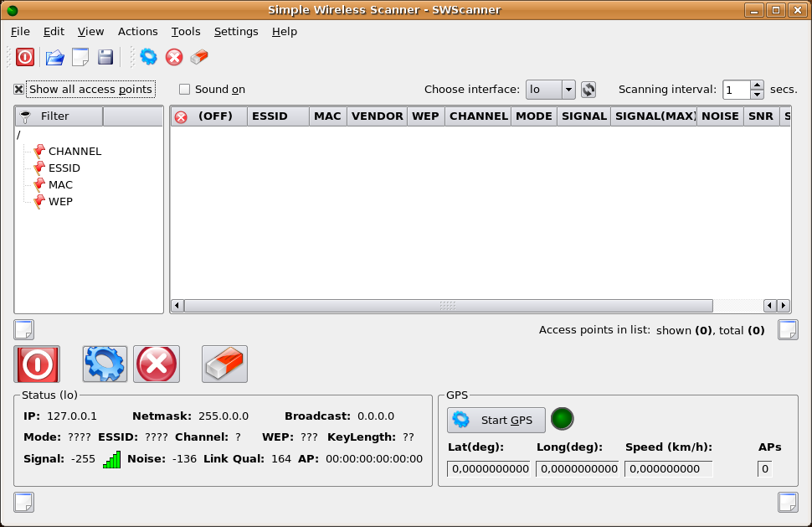The width and height of the screenshot is (812, 527).
Task: Click the large red power button
Action: (37, 364)
